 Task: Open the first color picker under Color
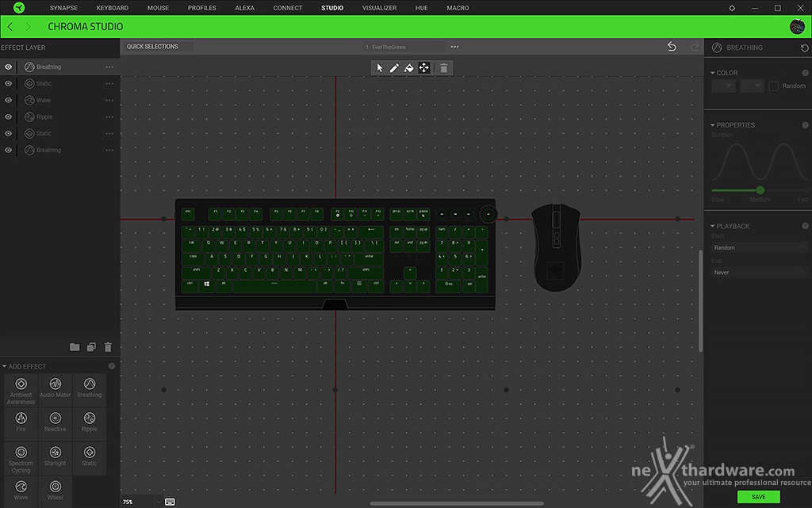pyautogui.click(x=723, y=86)
